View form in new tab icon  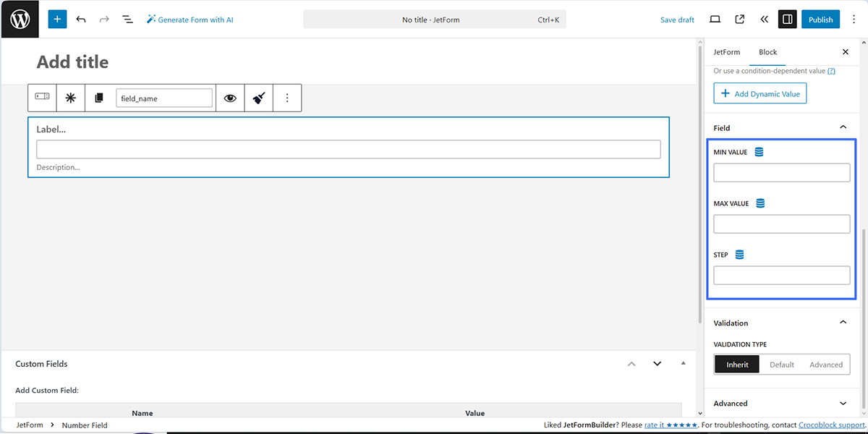click(x=740, y=20)
